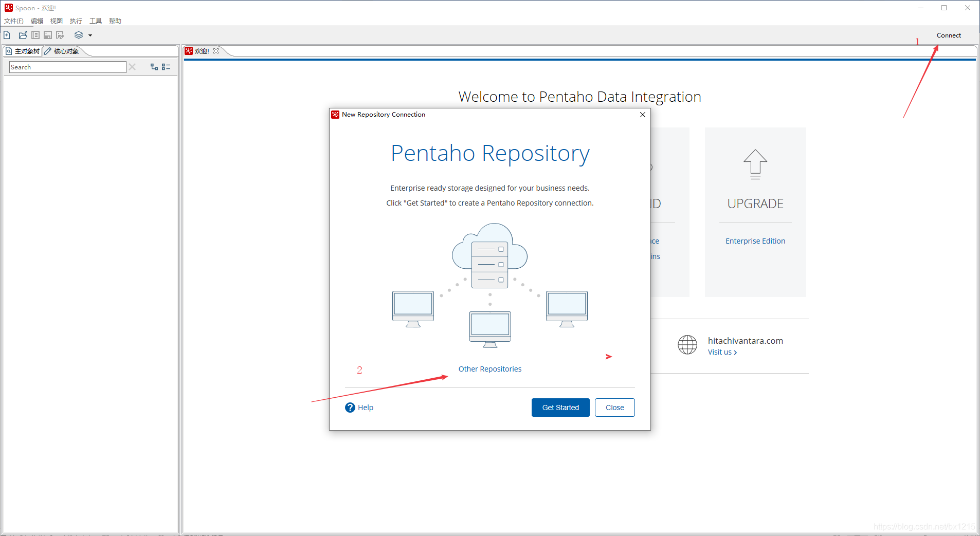Image resolution: width=980 pixels, height=536 pixels.
Task: Open the Enterprise Edition link
Action: click(x=755, y=241)
